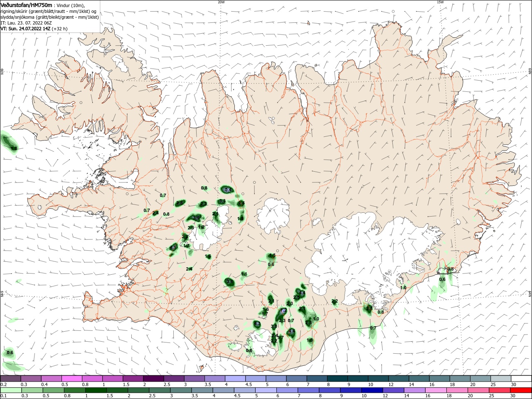
Task: Click the 3.9 precipitation value on map
Action: [197, 218]
